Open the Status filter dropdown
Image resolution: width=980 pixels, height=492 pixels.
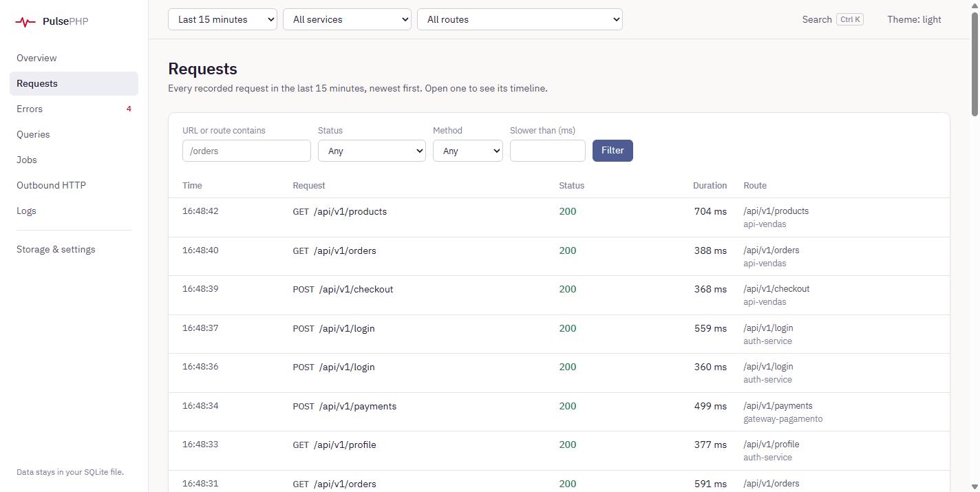(x=372, y=151)
